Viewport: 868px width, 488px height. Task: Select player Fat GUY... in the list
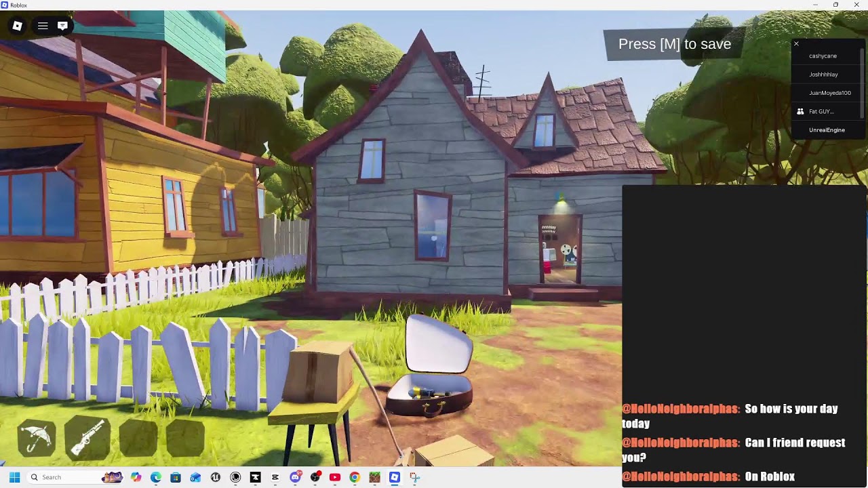click(826, 111)
